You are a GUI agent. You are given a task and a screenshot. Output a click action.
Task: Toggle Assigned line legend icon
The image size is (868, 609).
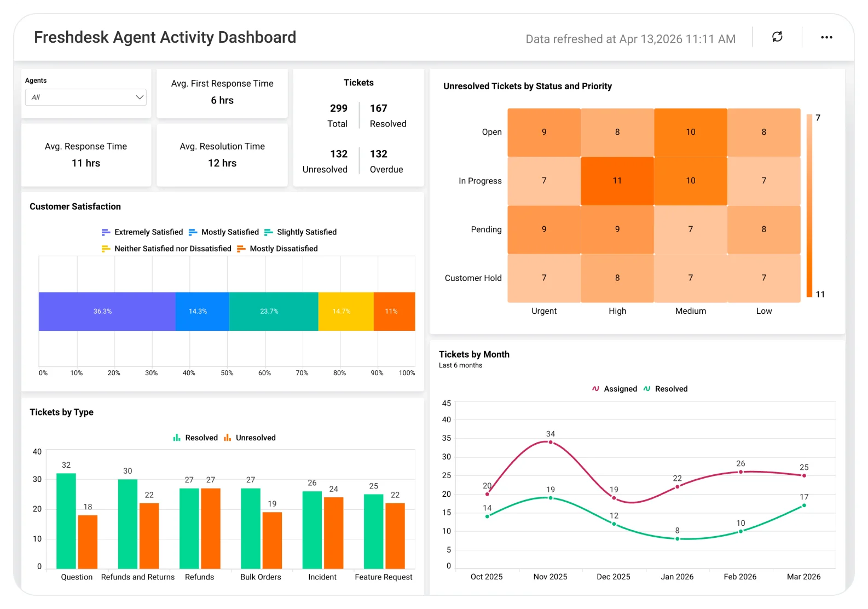click(x=595, y=389)
